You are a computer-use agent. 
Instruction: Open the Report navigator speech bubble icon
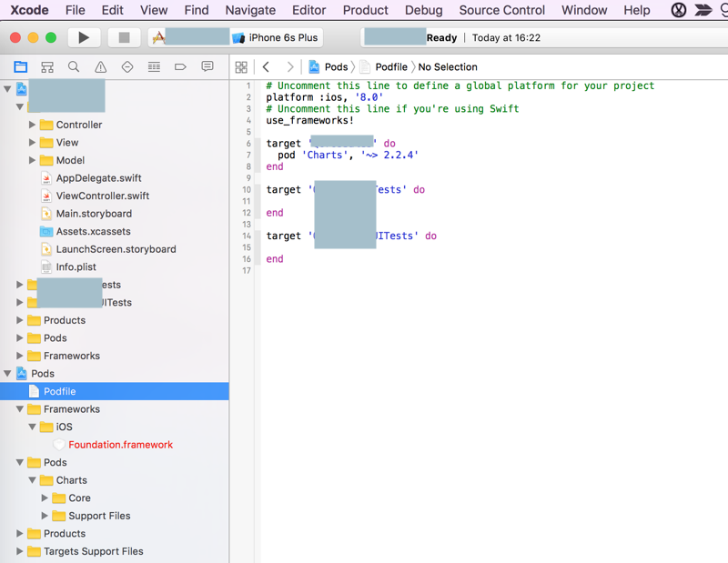pos(207,66)
